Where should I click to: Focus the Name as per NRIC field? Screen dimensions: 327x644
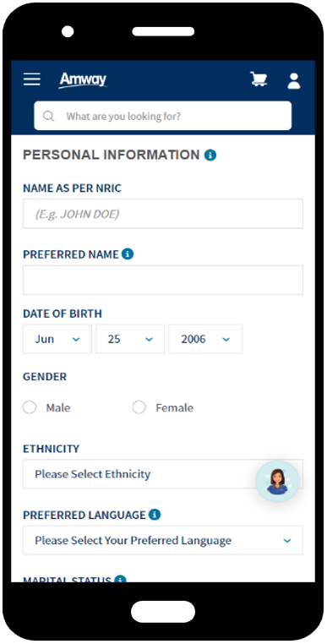click(163, 214)
